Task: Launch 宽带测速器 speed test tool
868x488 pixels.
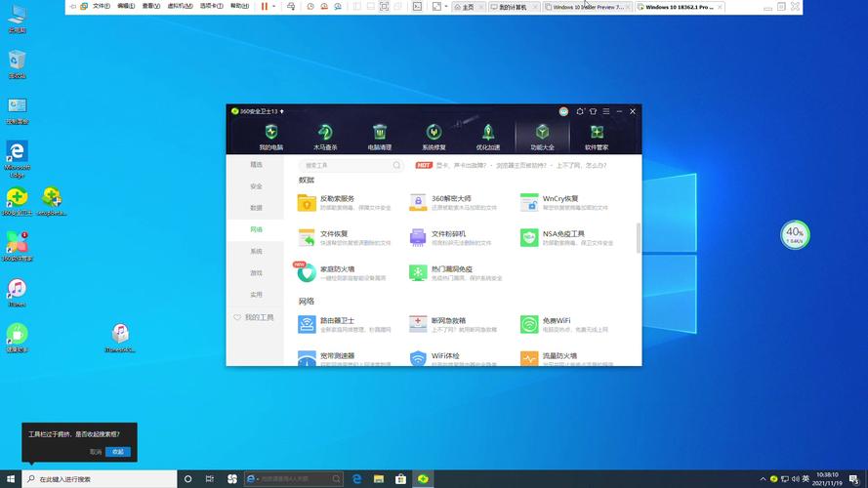Action: point(345,358)
